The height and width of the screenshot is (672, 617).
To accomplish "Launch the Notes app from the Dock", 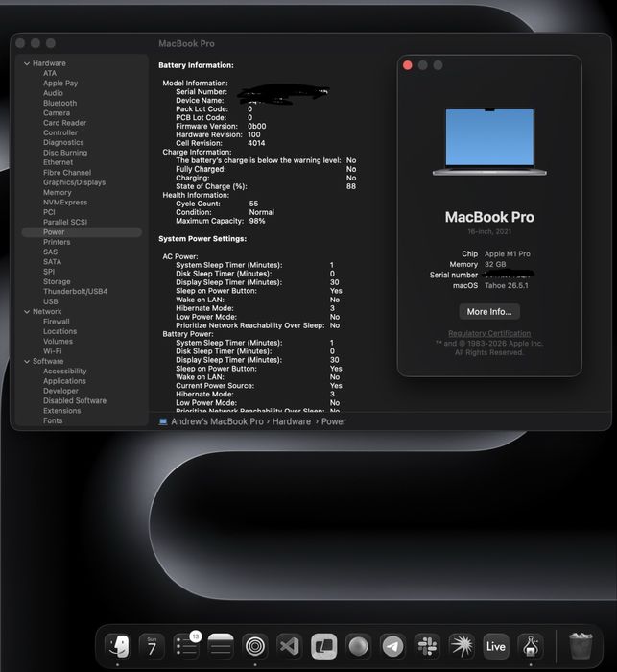I will pyautogui.click(x=221, y=646).
